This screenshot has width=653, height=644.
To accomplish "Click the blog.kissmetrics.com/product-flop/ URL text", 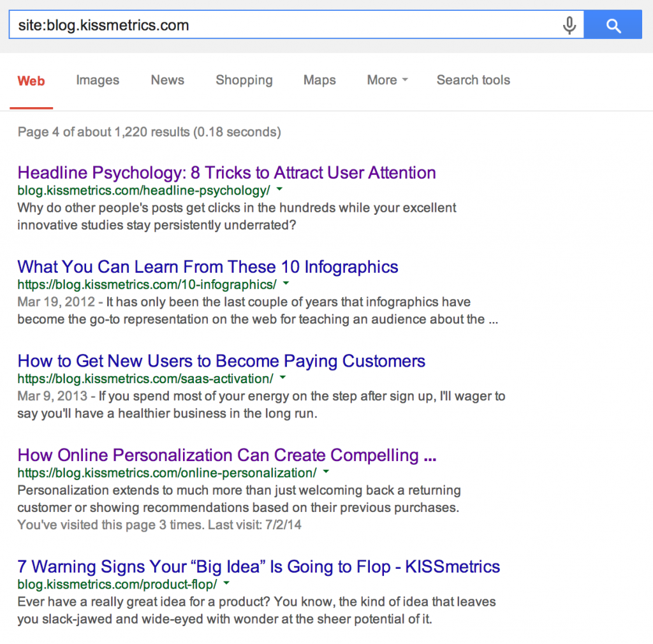I will point(117,585).
